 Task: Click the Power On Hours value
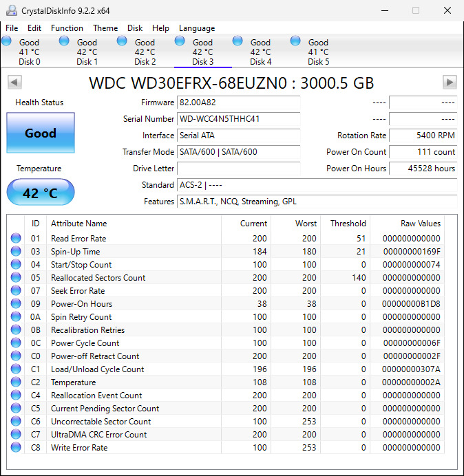(x=423, y=168)
